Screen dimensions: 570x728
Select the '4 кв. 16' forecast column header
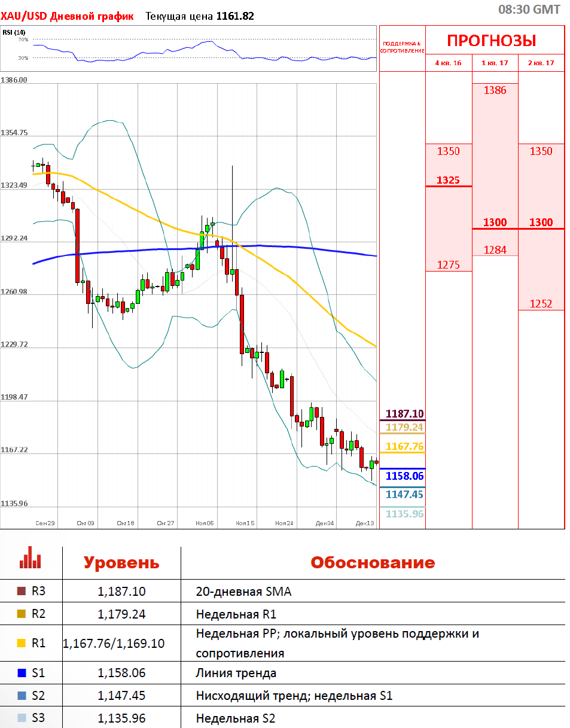tap(448, 63)
